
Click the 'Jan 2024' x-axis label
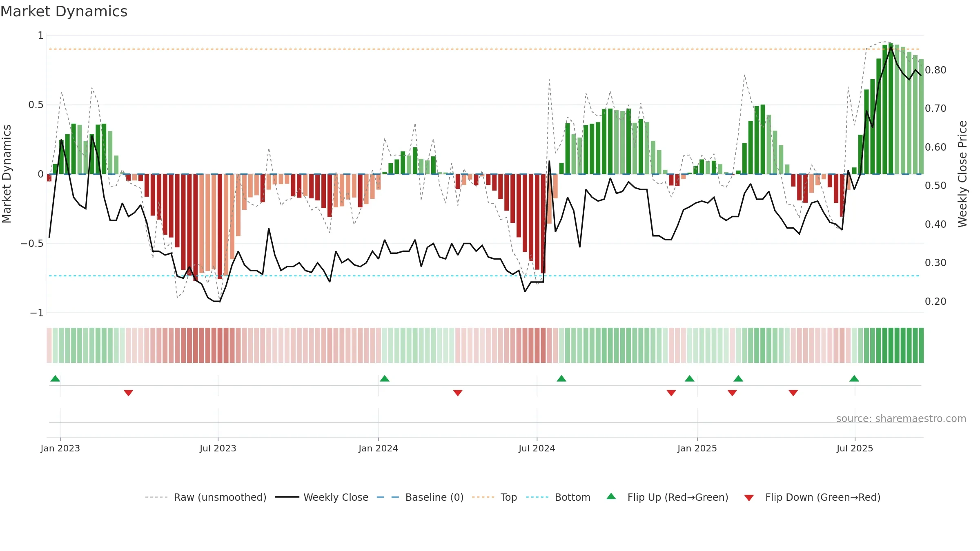(379, 448)
